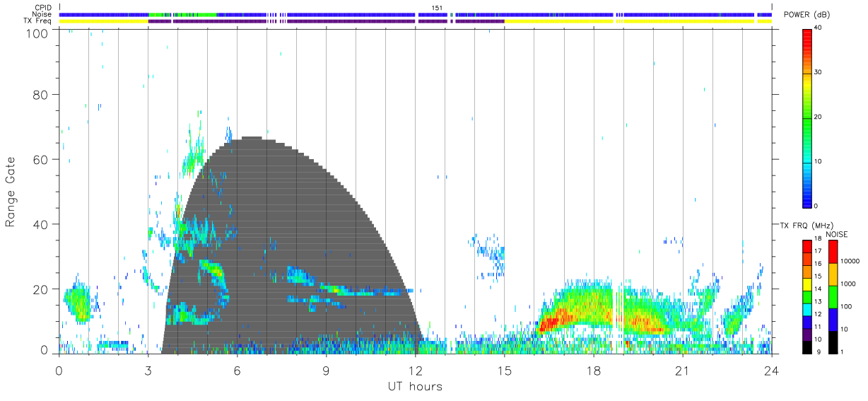Click the noise scale label '10000'
Viewport: 868px width, 401px height.
pyautogui.click(x=850, y=262)
